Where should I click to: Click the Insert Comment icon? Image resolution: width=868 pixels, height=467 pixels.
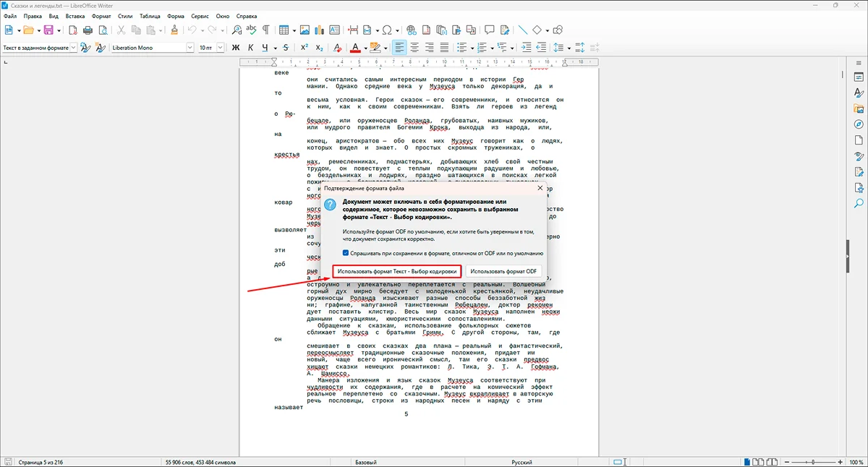489,30
